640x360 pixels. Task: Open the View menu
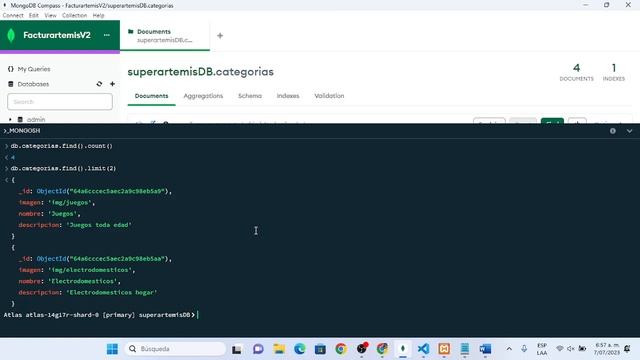(50, 16)
